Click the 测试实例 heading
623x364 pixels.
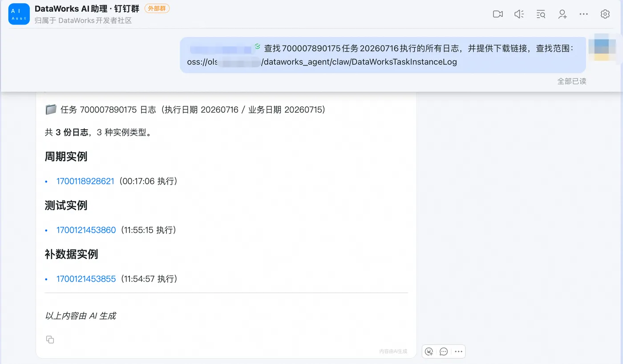click(x=66, y=206)
